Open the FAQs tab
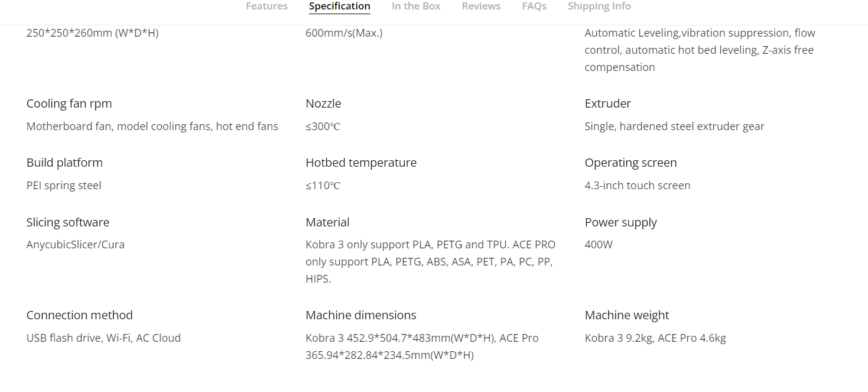This screenshot has width=868, height=392. [534, 7]
